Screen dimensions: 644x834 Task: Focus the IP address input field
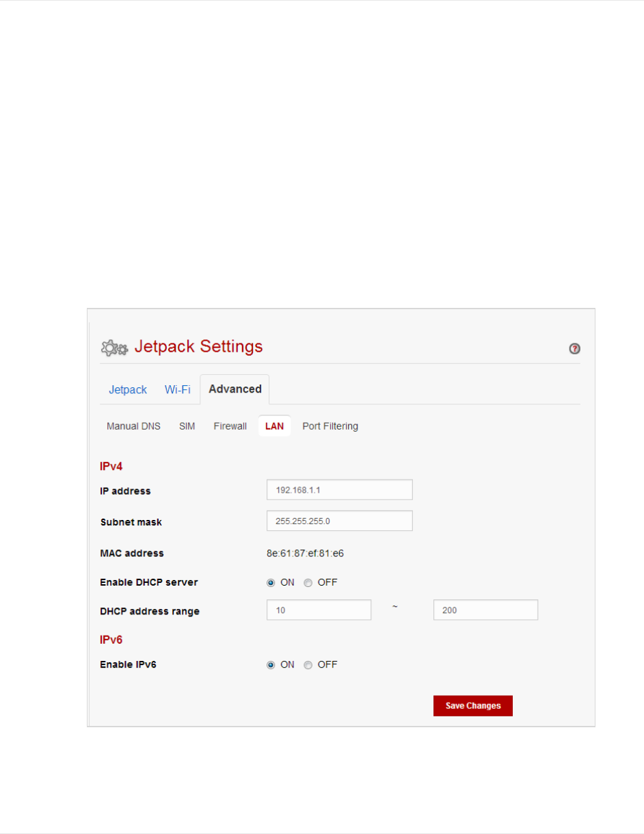pos(340,490)
